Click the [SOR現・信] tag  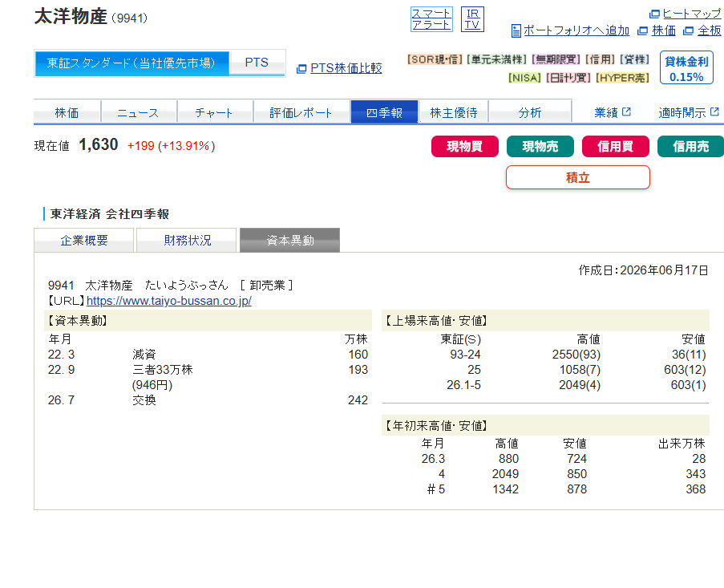(435, 59)
